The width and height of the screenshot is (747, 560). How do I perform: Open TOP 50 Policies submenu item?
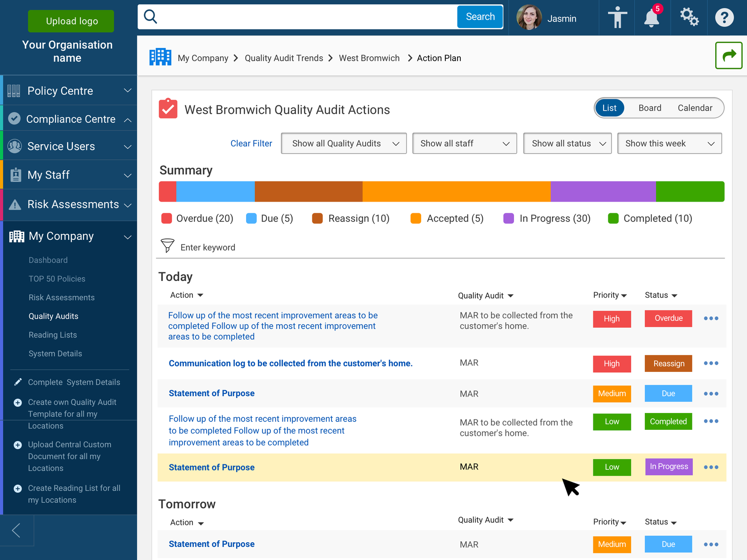[x=57, y=279]
